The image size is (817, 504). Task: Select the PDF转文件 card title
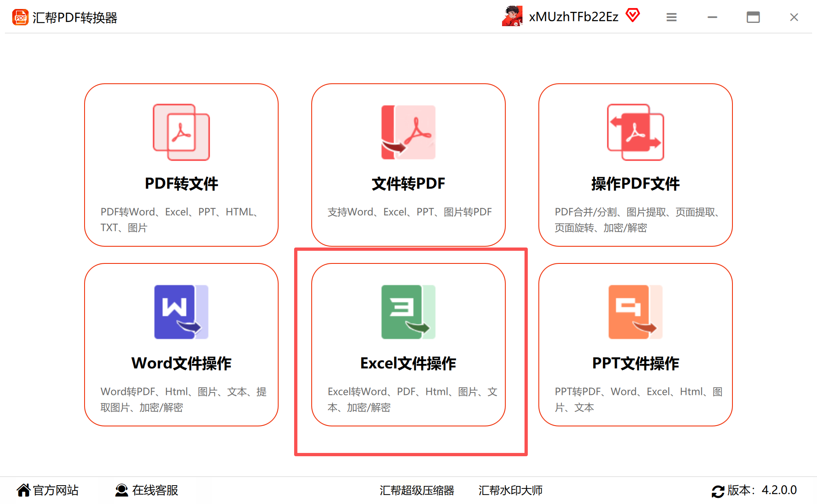[181, 183]
